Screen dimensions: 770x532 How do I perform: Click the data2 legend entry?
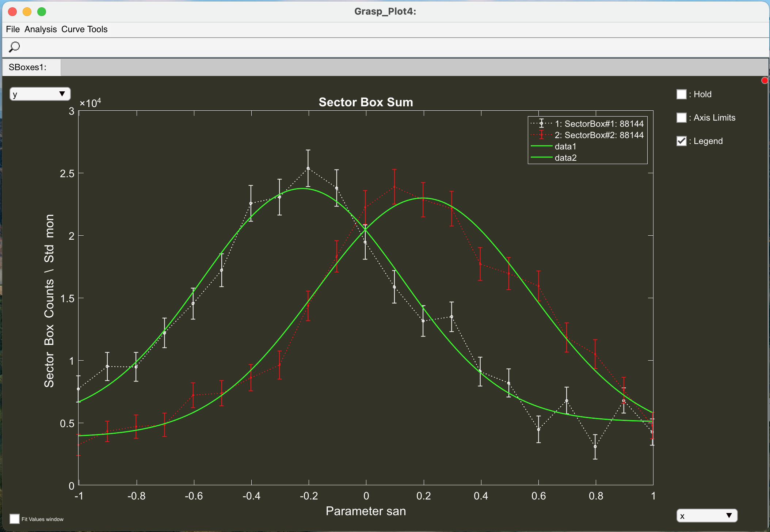[x=565, y=158]
